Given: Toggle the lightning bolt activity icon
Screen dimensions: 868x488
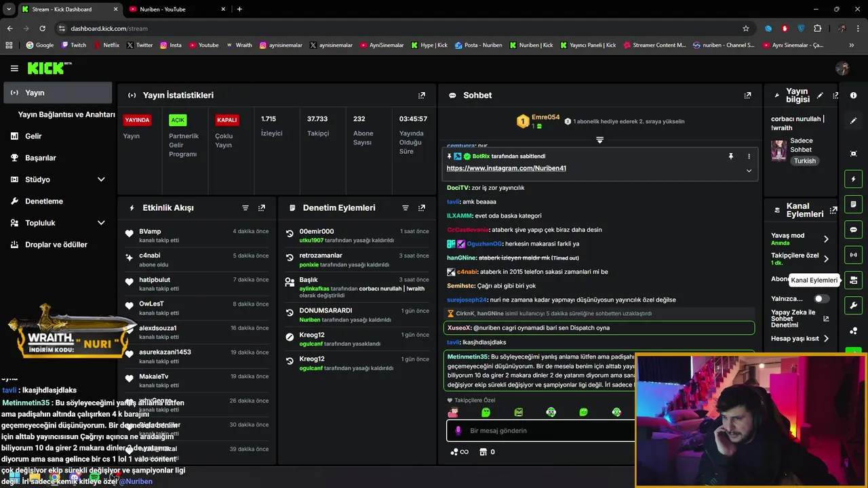Looking at the screenshot, I should (x=853, y=179).
